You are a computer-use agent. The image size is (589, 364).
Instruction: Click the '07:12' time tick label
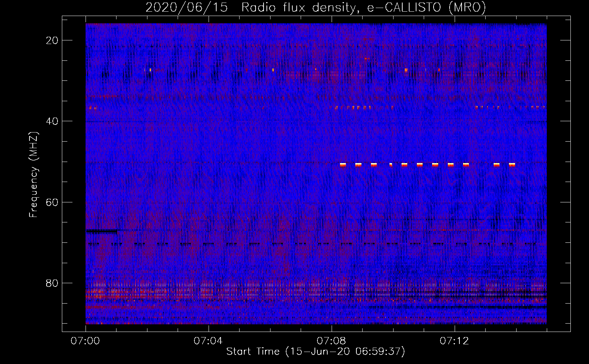(454, 341)
